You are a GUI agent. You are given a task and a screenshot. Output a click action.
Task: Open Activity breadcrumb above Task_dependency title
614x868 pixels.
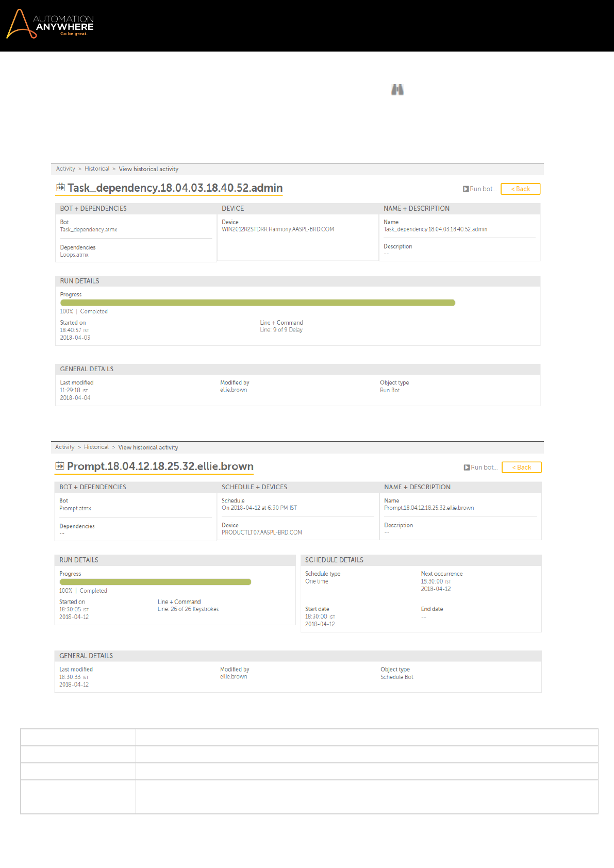tap(65, 169)
